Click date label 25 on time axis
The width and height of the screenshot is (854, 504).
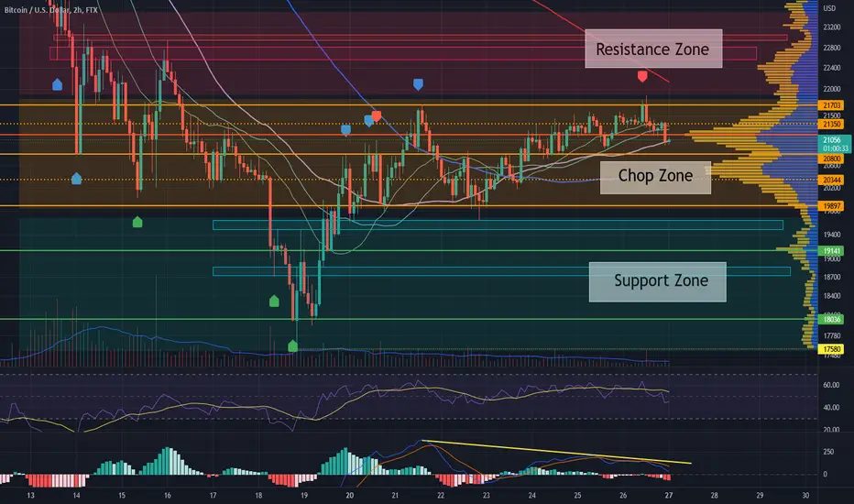coord(577,495)
